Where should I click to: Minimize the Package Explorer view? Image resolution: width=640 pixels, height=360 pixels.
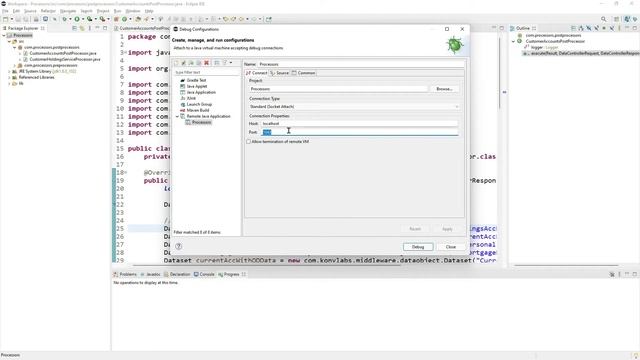point(97,28)
